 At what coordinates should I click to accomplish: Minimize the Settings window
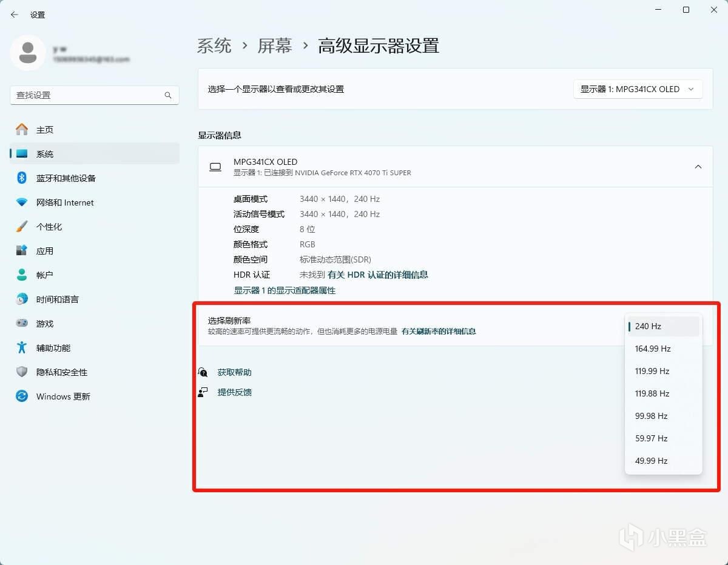pyautogui.click(x=658, y=10)
